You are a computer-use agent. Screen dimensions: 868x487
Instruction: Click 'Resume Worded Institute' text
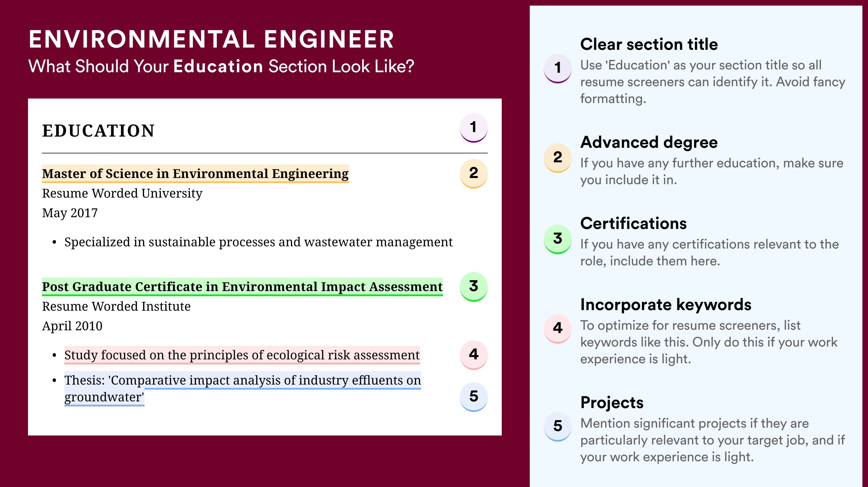[116, 306]
